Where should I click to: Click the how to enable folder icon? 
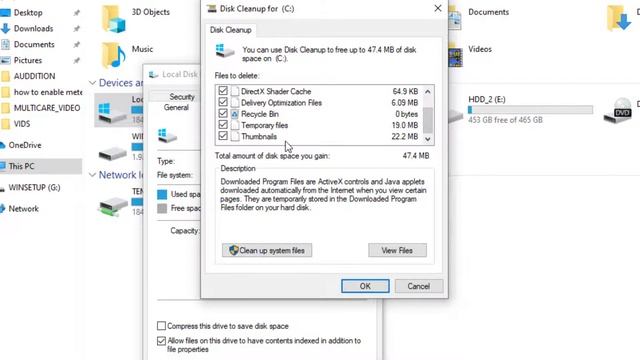coord(6,92)
